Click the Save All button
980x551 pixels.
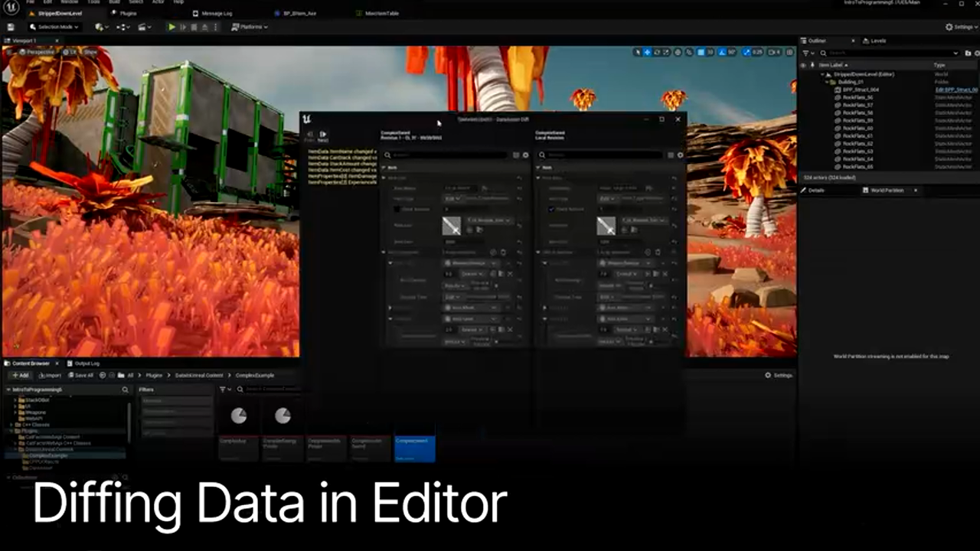pyautogui.click(x=80, y=375)
